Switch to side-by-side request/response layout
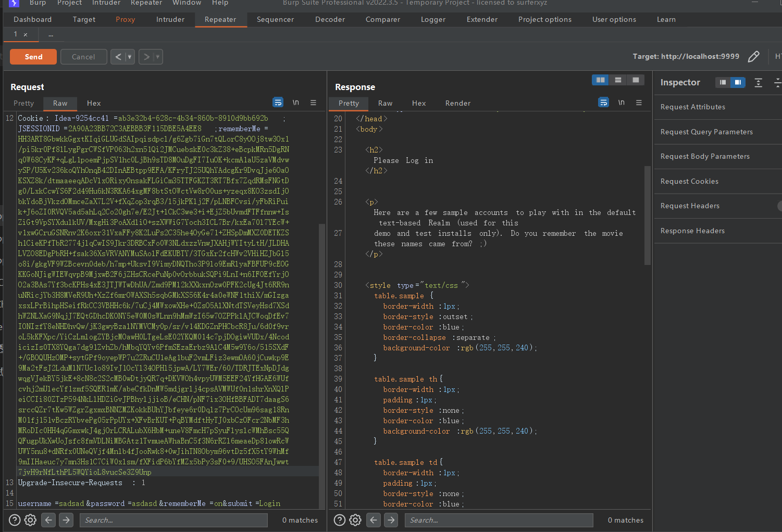The width and height of the screenshot is (782, 532). tap(601, 80)
